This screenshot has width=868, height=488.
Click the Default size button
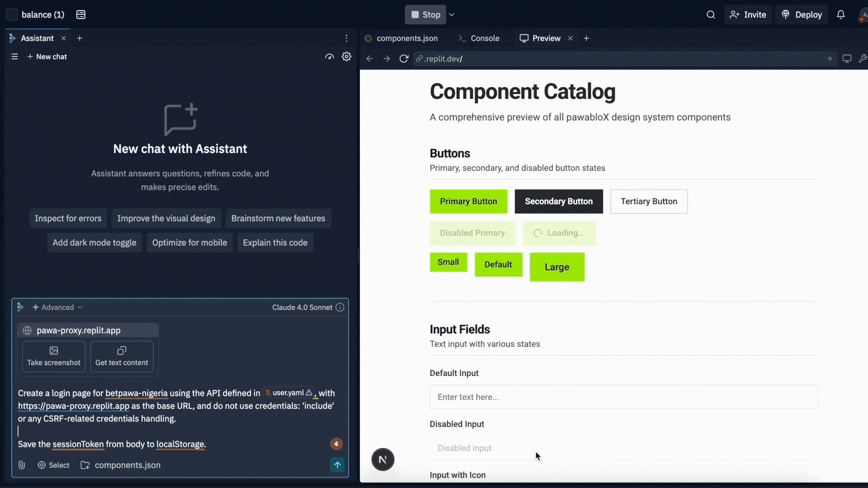(498, 264)
